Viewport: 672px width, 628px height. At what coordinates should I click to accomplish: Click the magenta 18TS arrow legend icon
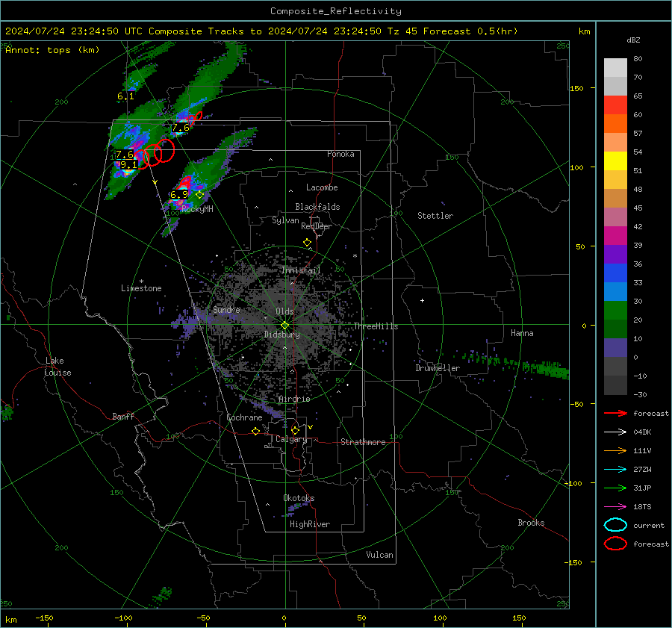point(615,507)
